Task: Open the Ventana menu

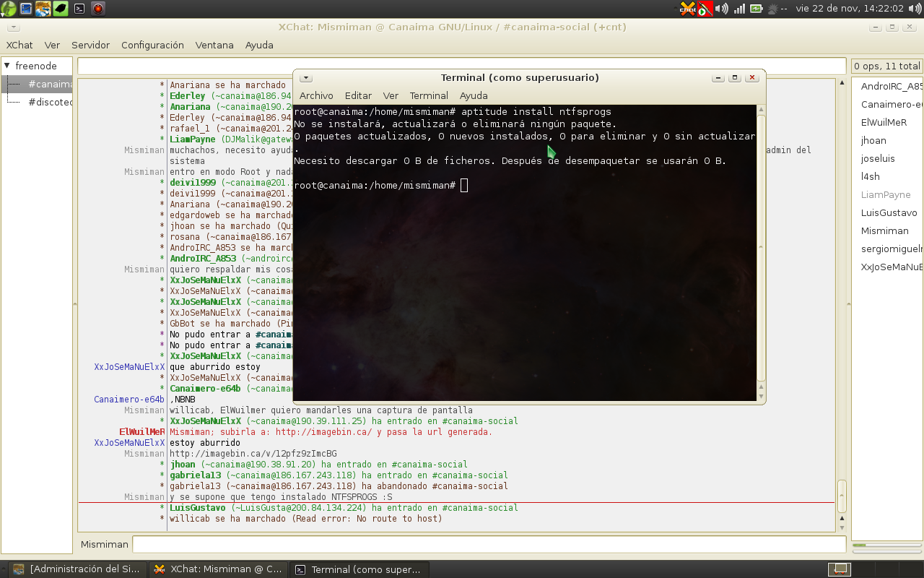Action: (x=214, y=45)
